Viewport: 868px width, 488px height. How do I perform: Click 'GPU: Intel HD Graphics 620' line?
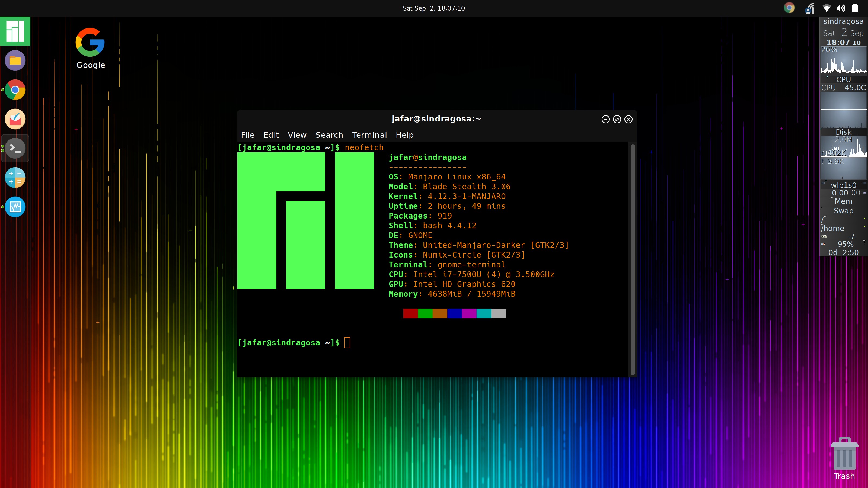452,284
